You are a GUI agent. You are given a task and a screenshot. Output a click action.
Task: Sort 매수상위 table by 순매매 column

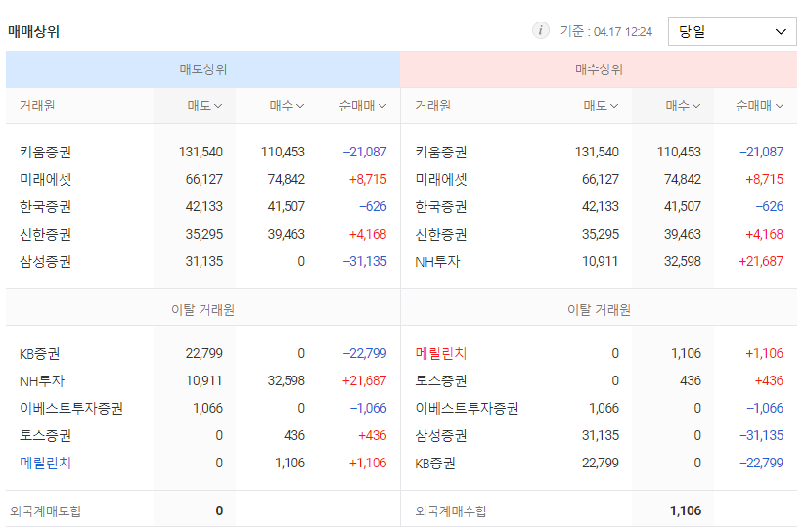(x=759, y=106)
